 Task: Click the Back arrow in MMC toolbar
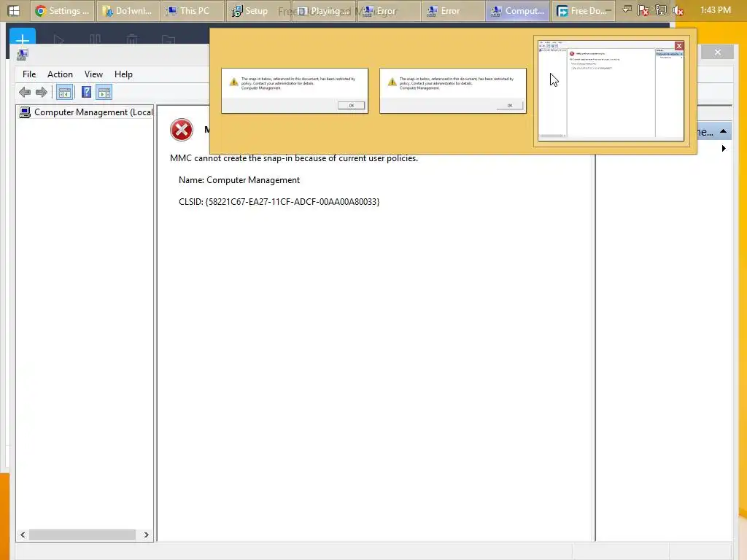point(25,93)
